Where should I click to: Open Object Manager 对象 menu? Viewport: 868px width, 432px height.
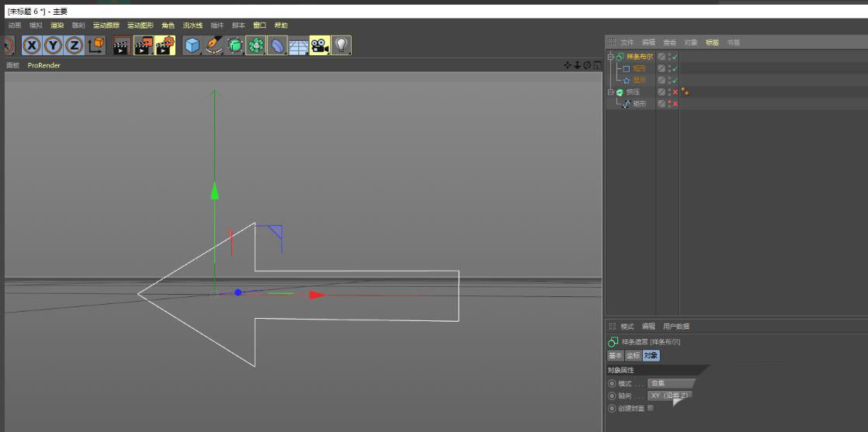click(x=691, y=42)
